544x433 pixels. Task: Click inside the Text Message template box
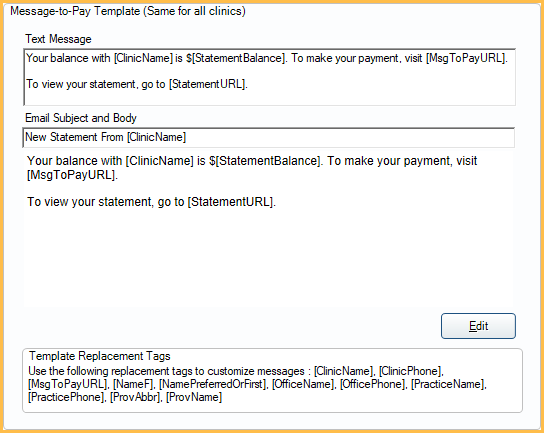(x=269, y=77)
